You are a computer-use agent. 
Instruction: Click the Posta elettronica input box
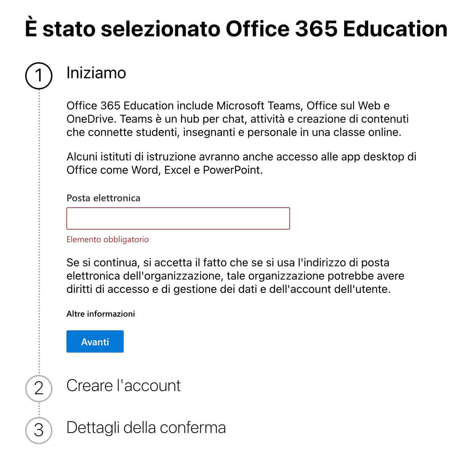click(178, 218)
